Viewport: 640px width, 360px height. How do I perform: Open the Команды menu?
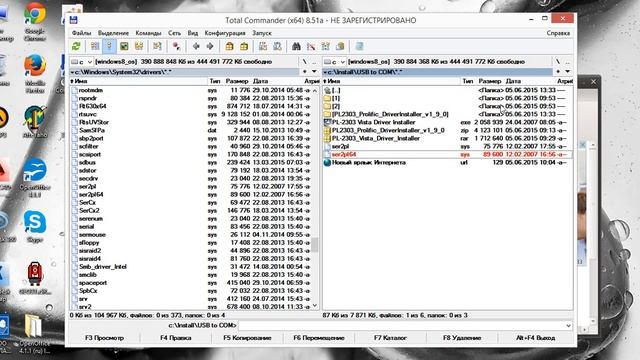pyautogui.click(x=148, y=33)
